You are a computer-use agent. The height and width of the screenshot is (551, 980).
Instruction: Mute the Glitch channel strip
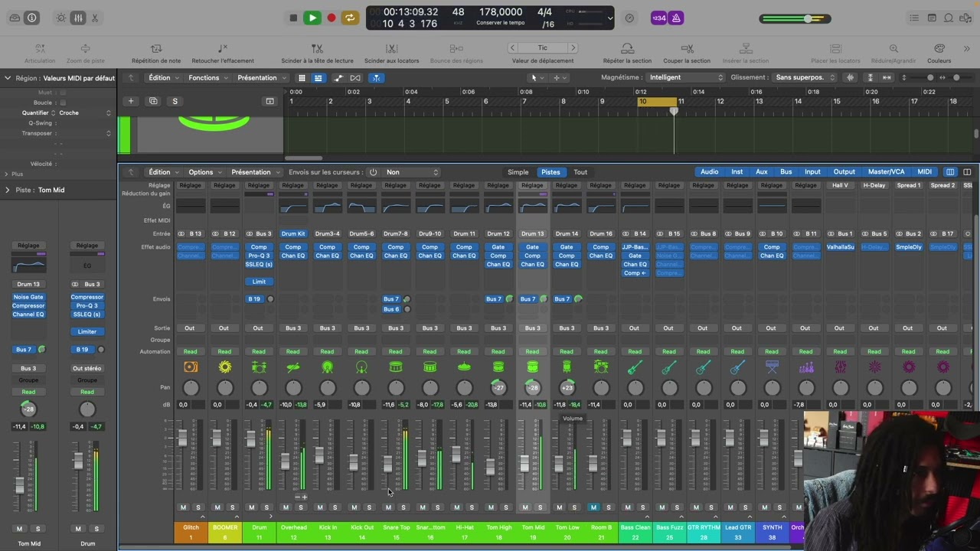pyautogui.click(x=183, y=507)
